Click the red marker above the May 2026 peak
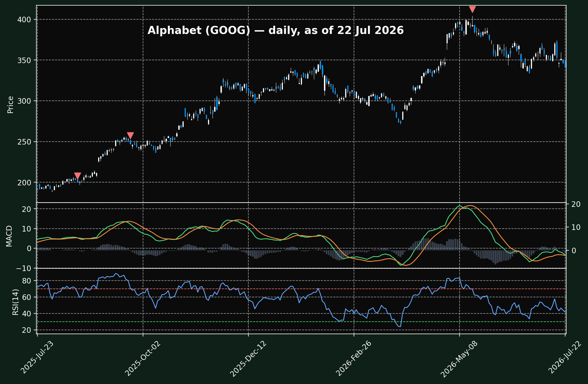The width and height of the screenshot is (588, 384). click(x=472, y=9)
